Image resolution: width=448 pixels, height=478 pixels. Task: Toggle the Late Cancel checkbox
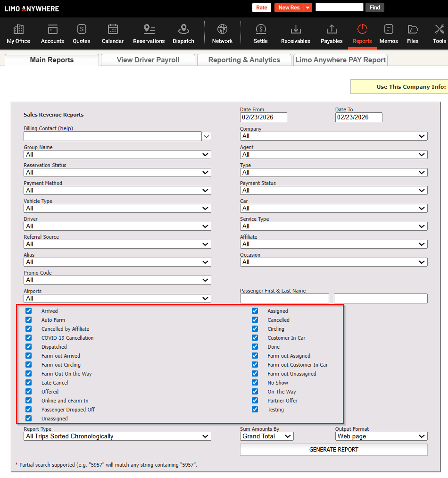[29, 383]
